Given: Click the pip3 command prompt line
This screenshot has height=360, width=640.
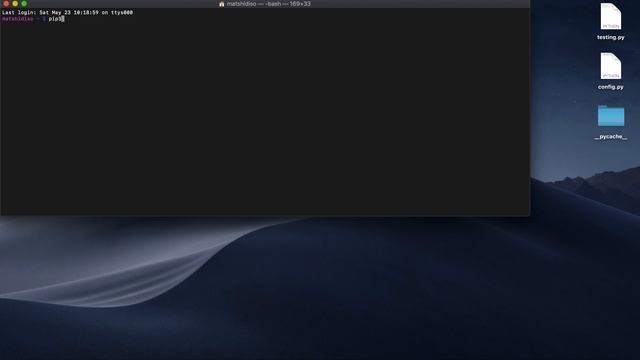Looking at the screenshot, I should [33, 19].
